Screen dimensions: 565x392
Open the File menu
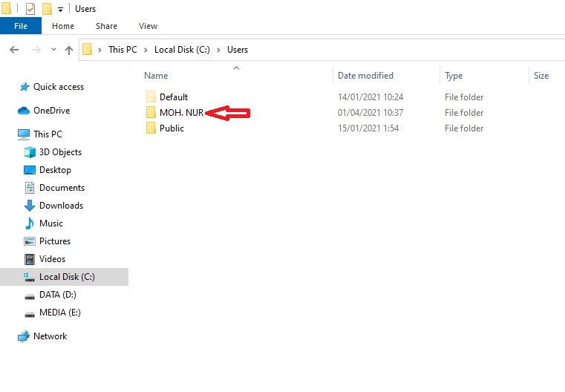tap(21, 26)
